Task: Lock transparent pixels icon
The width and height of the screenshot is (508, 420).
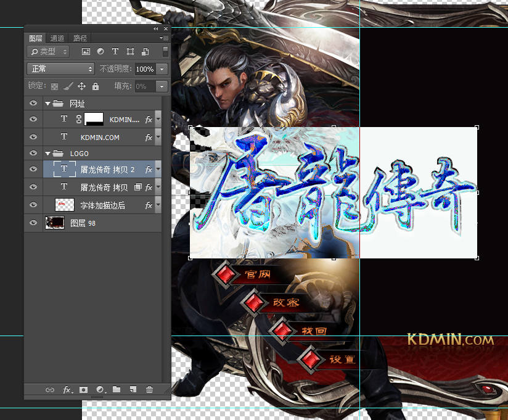Action: coord(55,86)
